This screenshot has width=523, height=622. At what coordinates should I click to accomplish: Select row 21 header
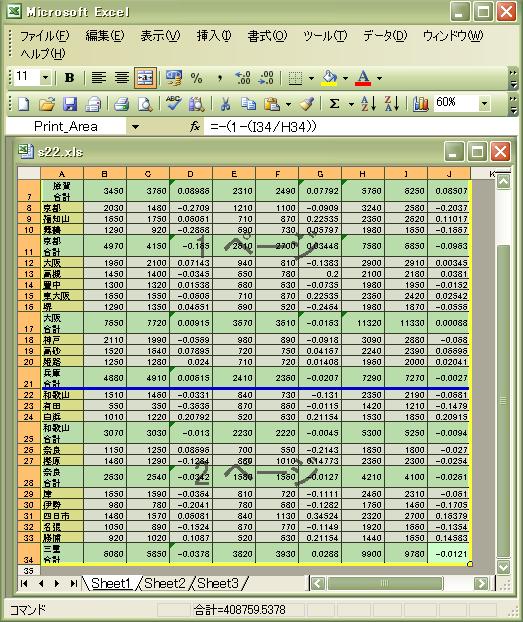(x=29, y=378)
